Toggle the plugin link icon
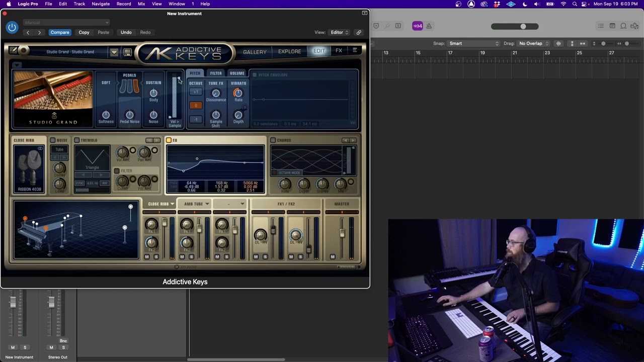This screenshot has width=644, height=362. (359, 32)
